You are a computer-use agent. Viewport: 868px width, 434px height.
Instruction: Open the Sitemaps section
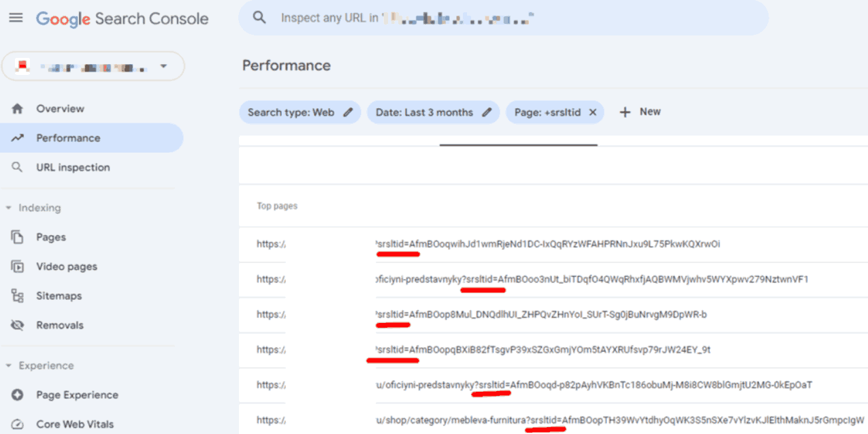(x=59, y=296)
